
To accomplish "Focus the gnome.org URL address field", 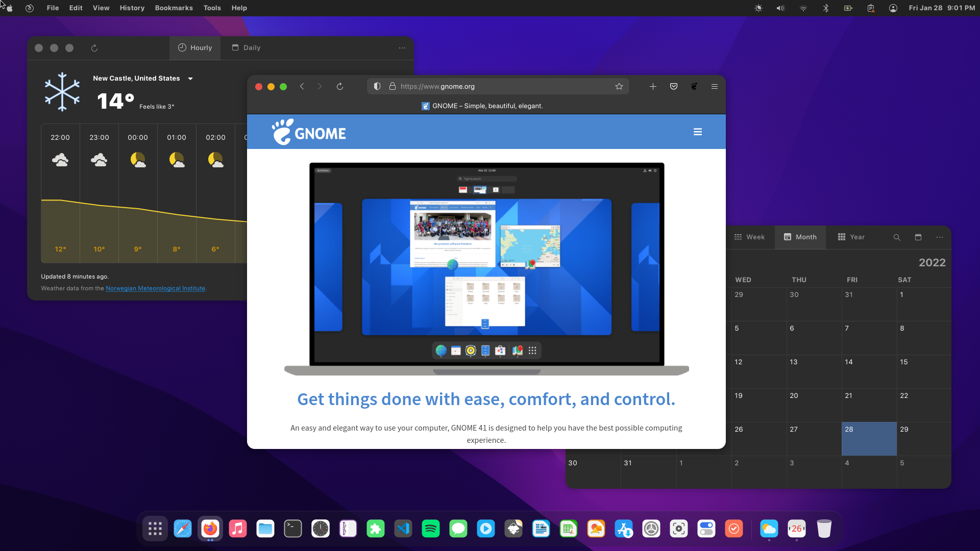I will 498,87.
